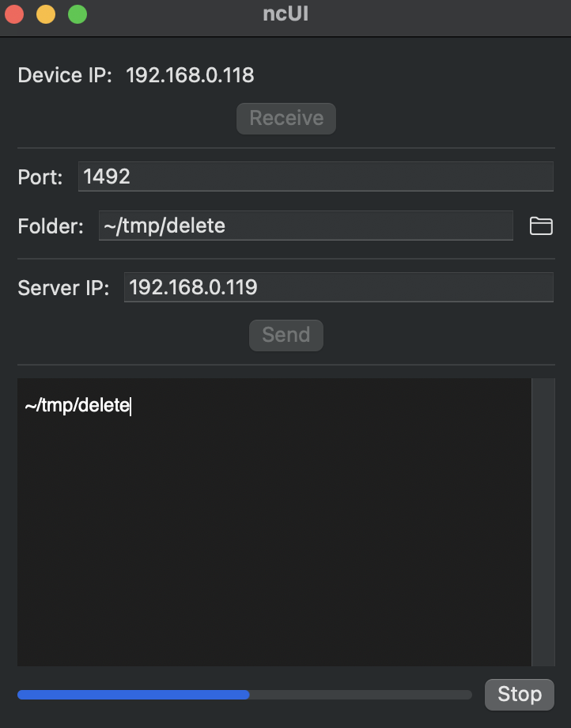
Task: Click the blue filled part of the progress bar
Action: [x=134, y=695]
